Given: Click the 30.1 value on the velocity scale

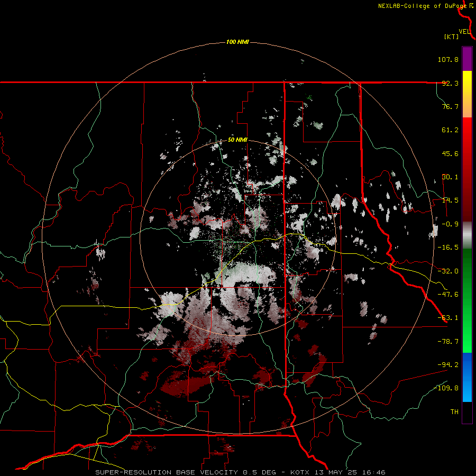Looking at the screenshot, I should click(450, 177).
